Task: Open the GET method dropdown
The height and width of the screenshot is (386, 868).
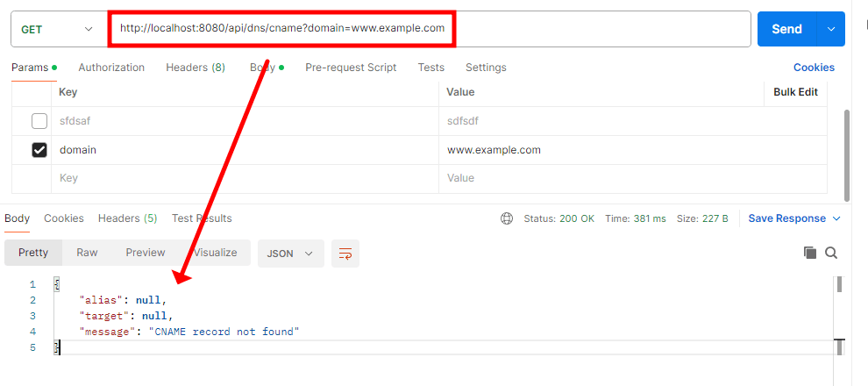Action: 56,29
